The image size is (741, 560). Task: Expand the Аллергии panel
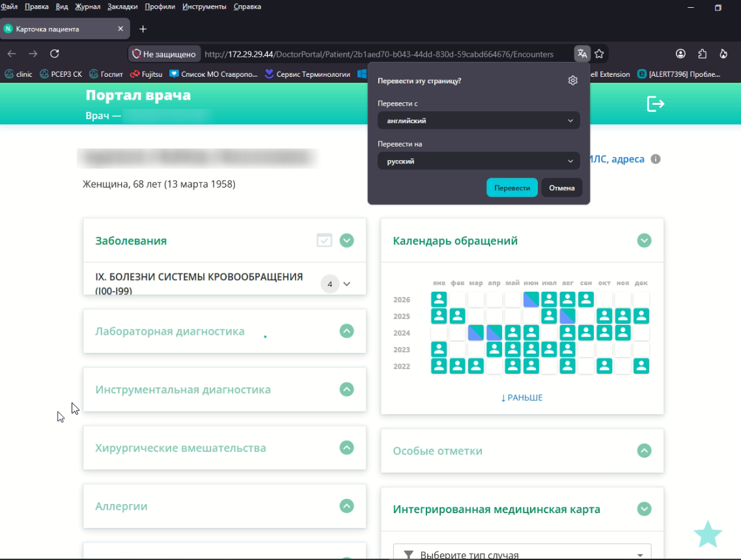tap(347, 506)
